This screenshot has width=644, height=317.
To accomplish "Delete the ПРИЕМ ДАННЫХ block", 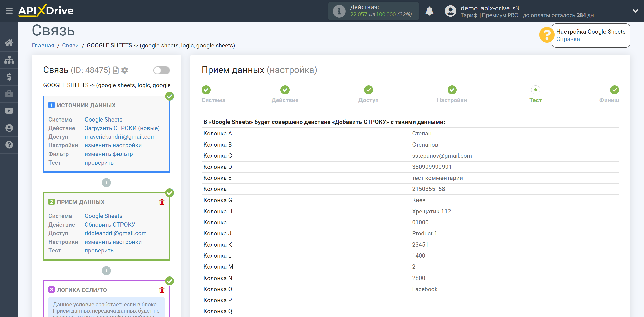I will point(162,202).
